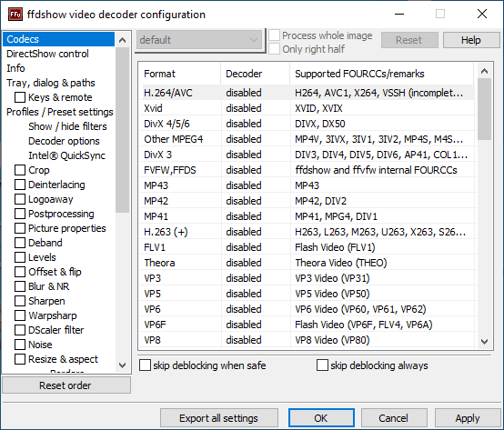The height and width of the screenshot is (430, 504).
Task: Click Export all settings button
Action: [219, 418]
